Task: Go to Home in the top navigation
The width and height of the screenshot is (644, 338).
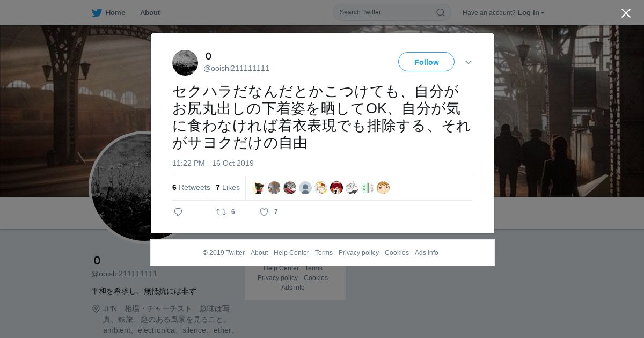Action: [115, 13]
